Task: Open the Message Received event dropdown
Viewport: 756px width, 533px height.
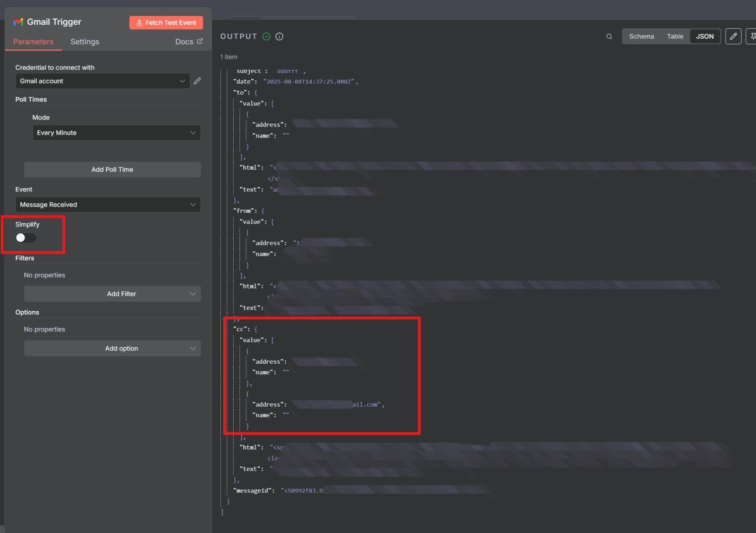Action: pyautogui.click(x=108, y=205)
